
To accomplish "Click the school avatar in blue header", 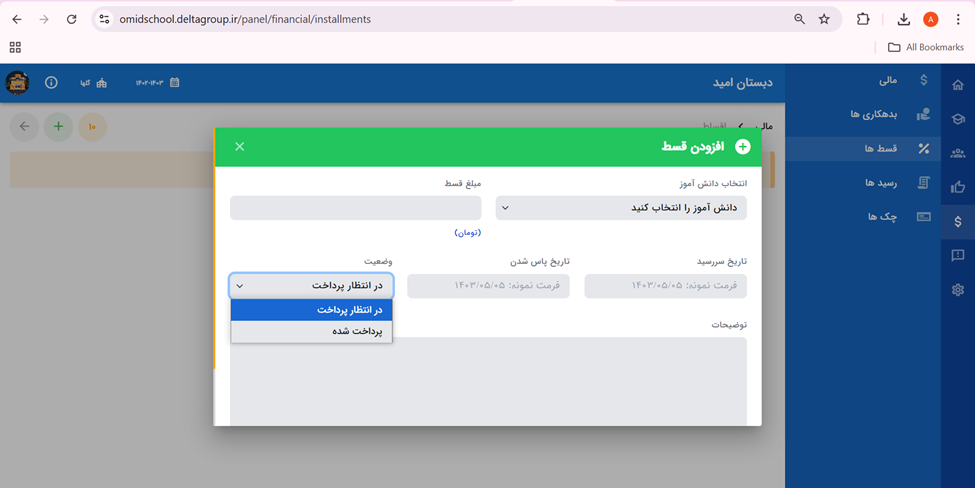I will [x=17, y=82].
